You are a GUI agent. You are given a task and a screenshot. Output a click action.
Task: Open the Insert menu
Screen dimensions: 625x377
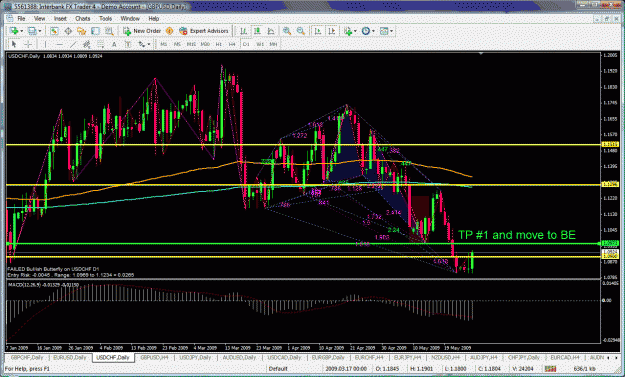click(60, 19)
